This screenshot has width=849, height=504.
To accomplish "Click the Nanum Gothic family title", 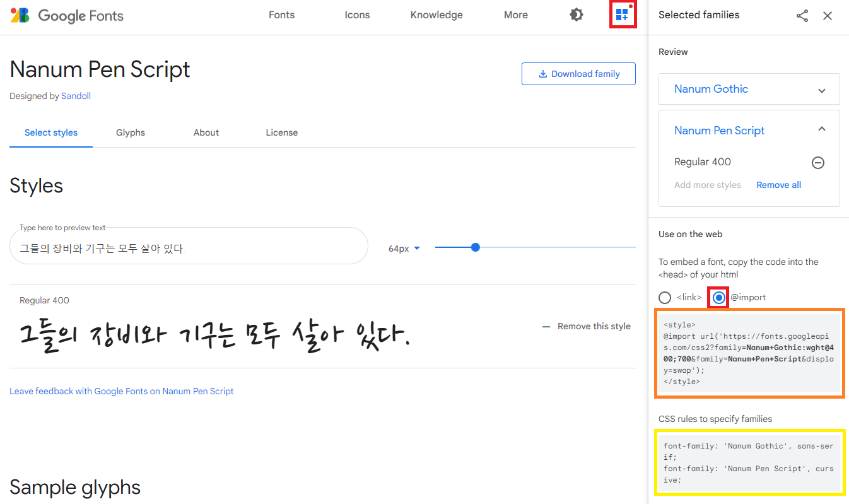I will pos(711,89).
